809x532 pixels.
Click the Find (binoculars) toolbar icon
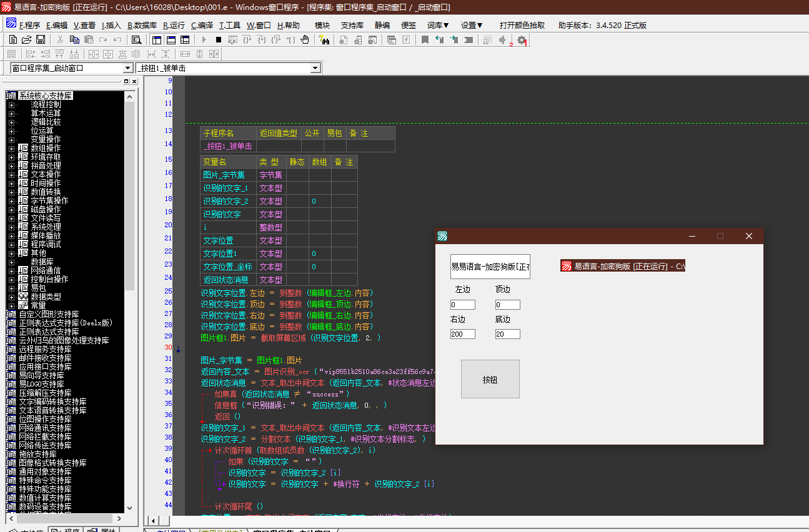coord(324,40)
